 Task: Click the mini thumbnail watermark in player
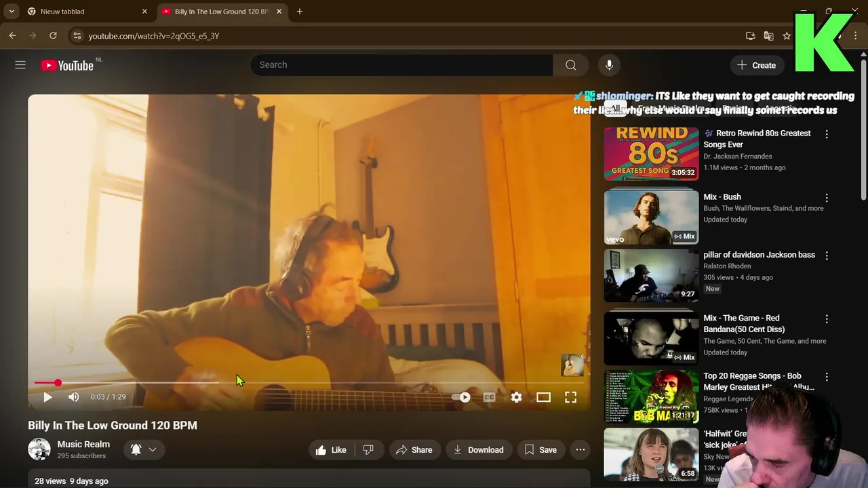pyautogui.click(x=572, y=365)
